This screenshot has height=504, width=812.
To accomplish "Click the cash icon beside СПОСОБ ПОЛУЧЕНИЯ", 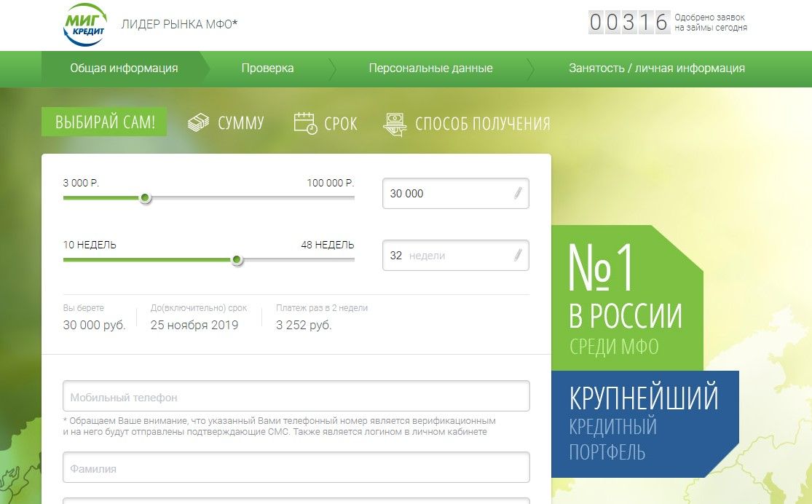I will point(394,124).
